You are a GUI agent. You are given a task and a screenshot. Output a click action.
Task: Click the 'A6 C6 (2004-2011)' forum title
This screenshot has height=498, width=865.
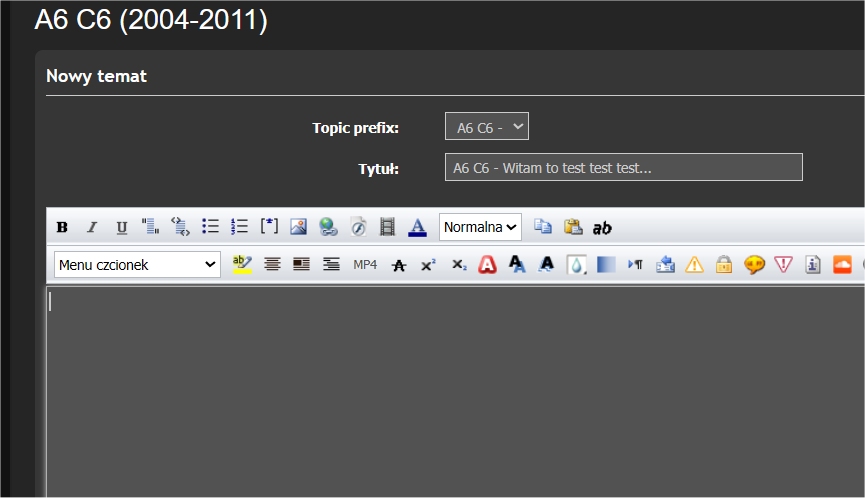click(x=151, y=20)
